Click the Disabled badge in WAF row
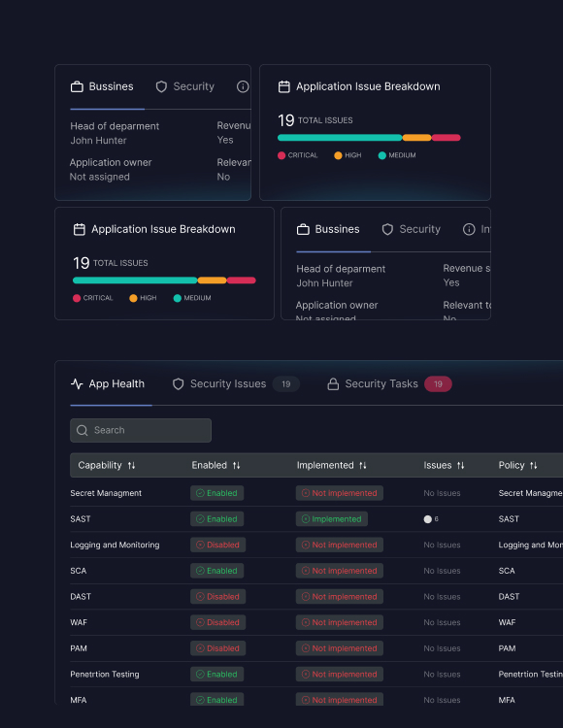The width and height of the screenshot is (563, 728). pos(217,622)
